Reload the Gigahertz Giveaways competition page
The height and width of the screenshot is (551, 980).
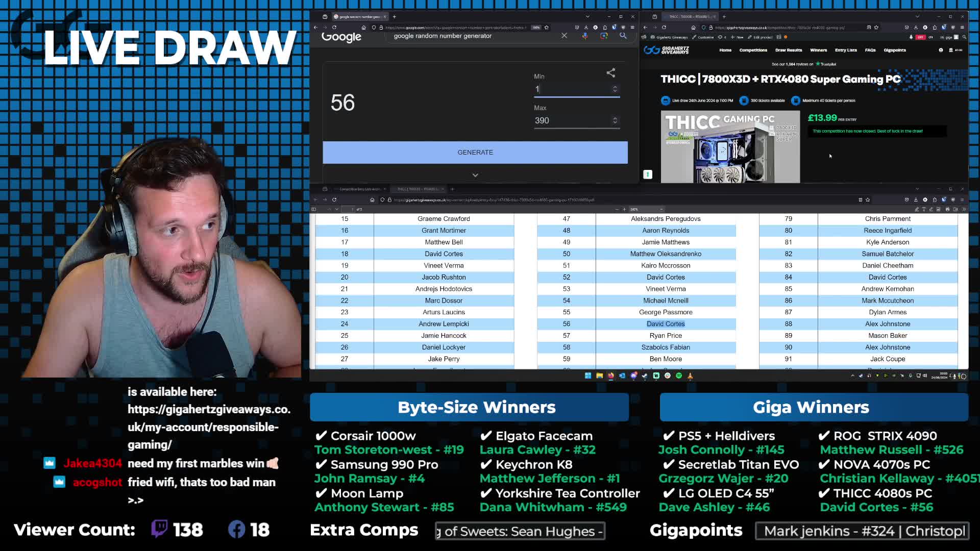pyautogui.click(x=664, y=28)
